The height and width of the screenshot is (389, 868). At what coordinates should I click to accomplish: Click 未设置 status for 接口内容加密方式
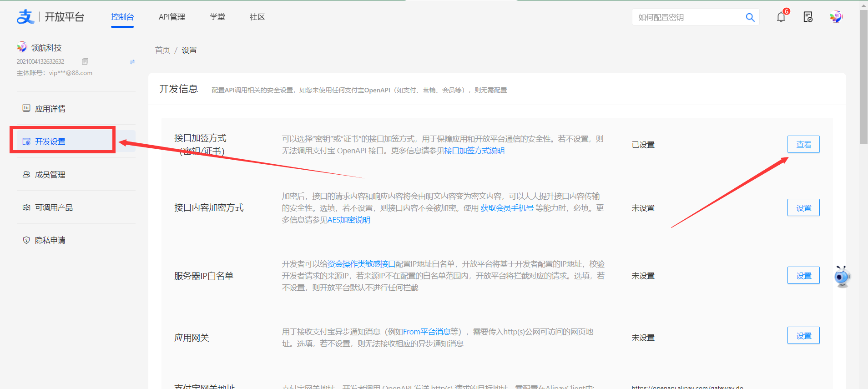tap(643, 208)
